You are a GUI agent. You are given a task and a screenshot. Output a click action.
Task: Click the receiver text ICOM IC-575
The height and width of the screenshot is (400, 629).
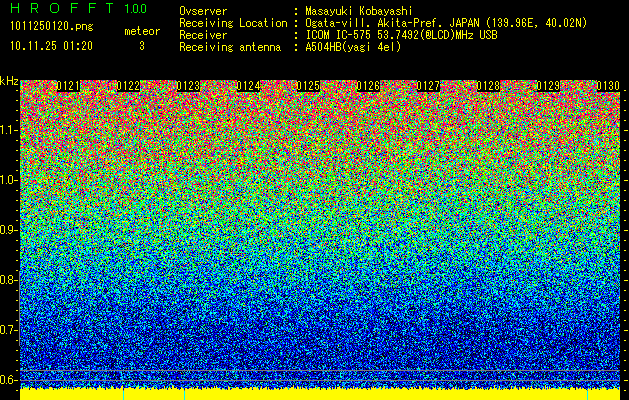click(x=339, y=35)
